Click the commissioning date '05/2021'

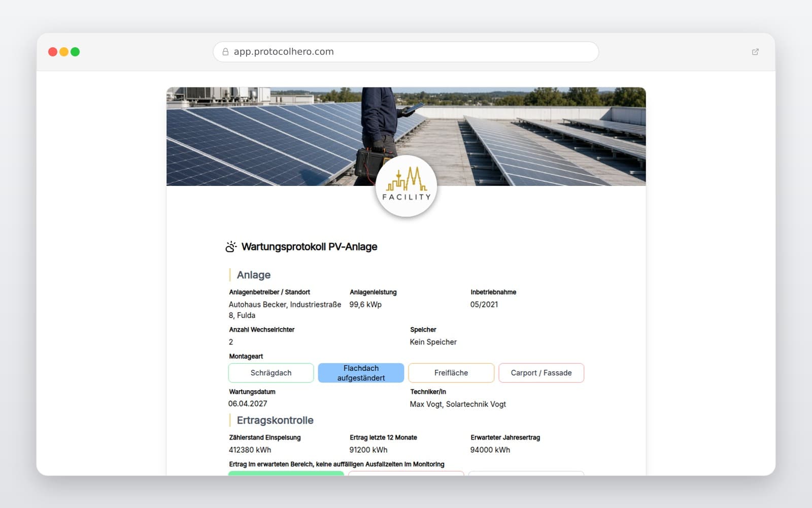484,305
